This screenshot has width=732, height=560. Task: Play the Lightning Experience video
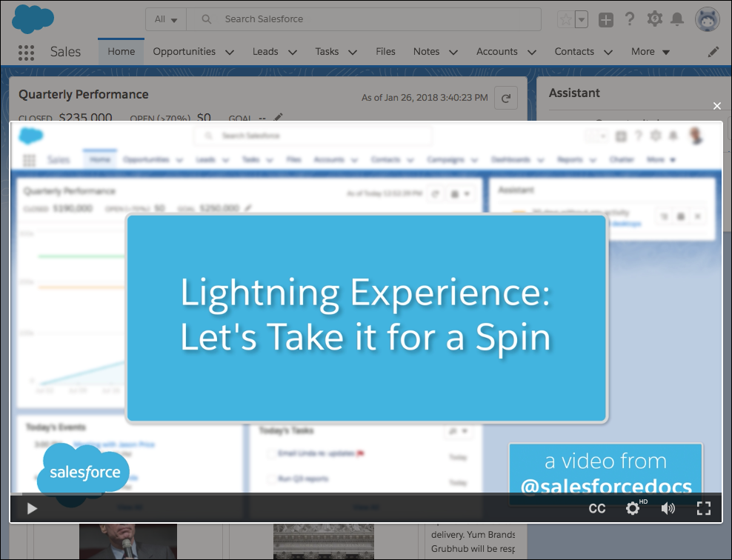pos(32,508)
